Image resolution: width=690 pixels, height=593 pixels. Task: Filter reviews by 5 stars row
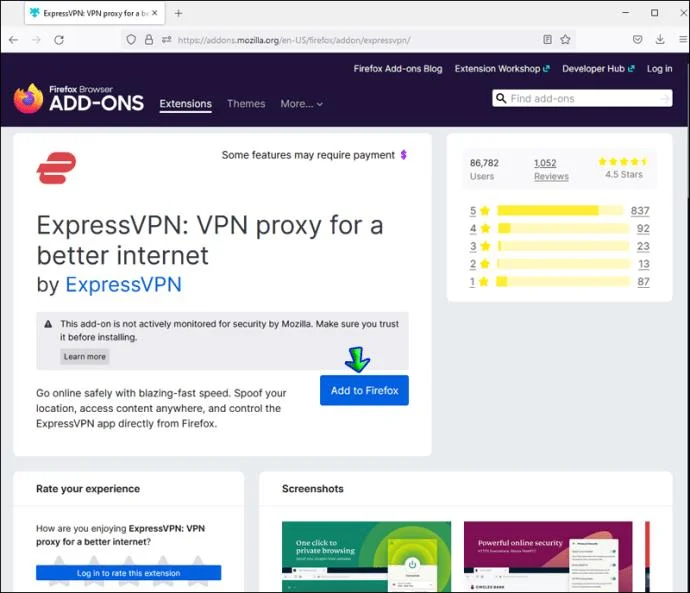point(559,211)
